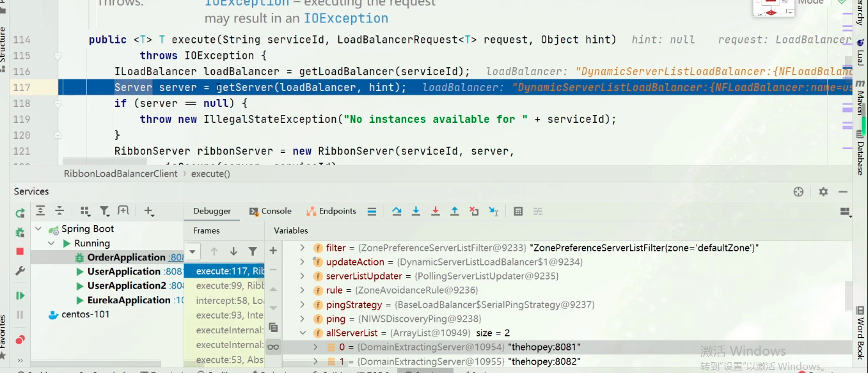
Task: Select the execute:93 stack frame
Action: point(224,315)
